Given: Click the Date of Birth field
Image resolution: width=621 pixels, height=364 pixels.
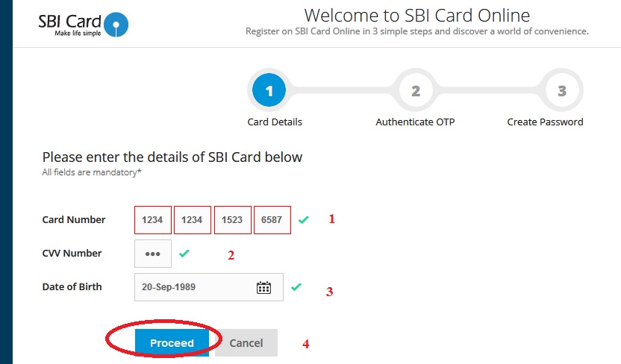Looking at the screenshot, I should 194,287.
